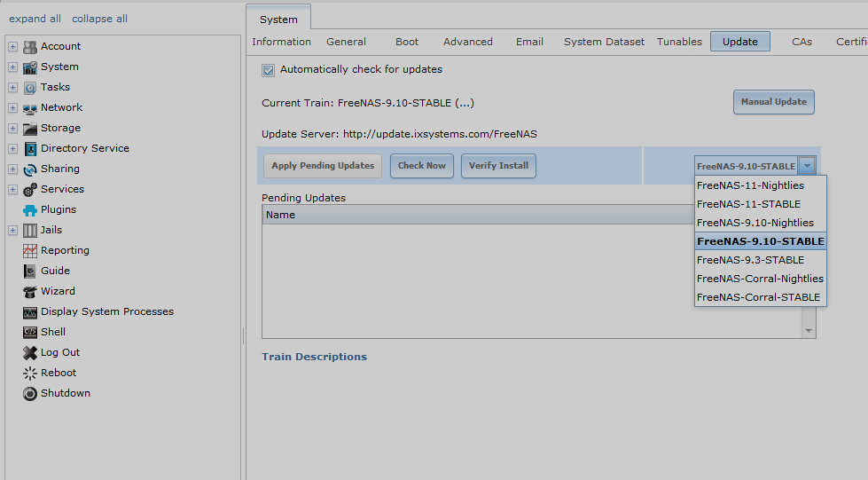Select FreeNAS-Corral-STABLE train option
Screen dimensions: 868x480
point(761,297)
